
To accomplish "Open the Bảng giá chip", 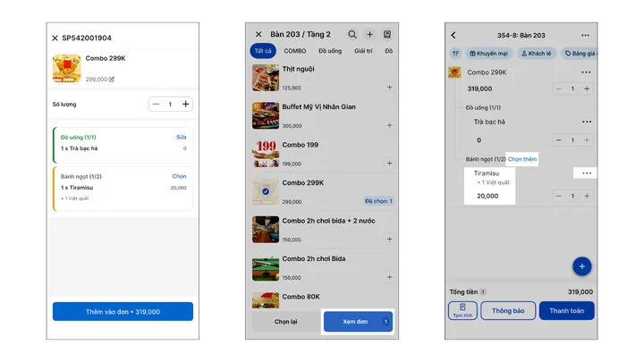I will coord(579,54).
